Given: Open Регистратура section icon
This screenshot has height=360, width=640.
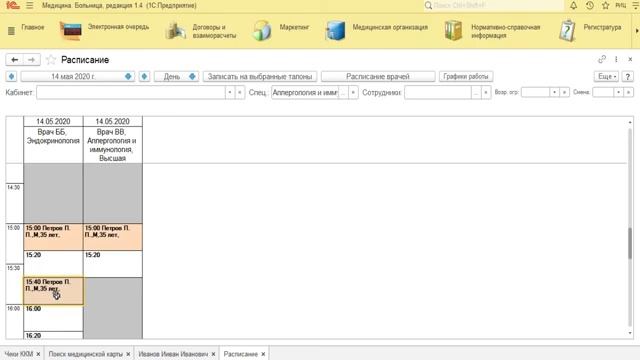Looking at the screenshot, I should (x=567, y=31).
